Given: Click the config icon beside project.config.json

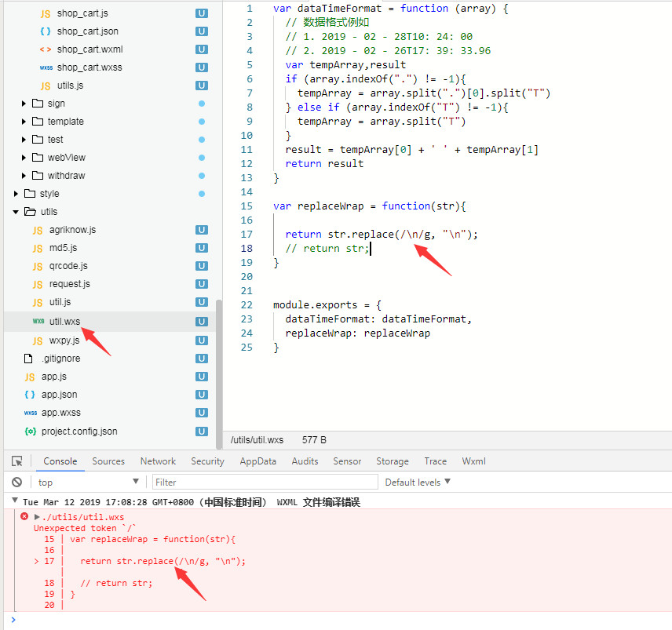Looking at the screenshot, I should coord(30,432).
